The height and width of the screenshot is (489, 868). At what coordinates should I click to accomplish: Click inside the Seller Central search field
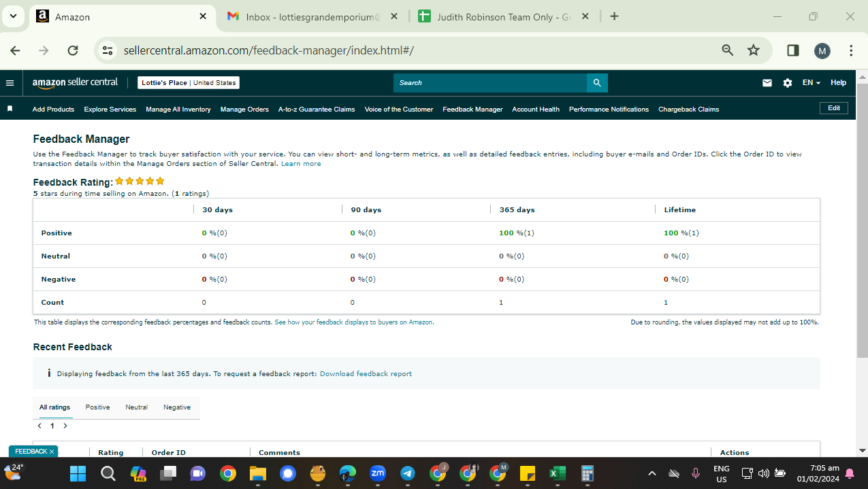pos(490,83)
